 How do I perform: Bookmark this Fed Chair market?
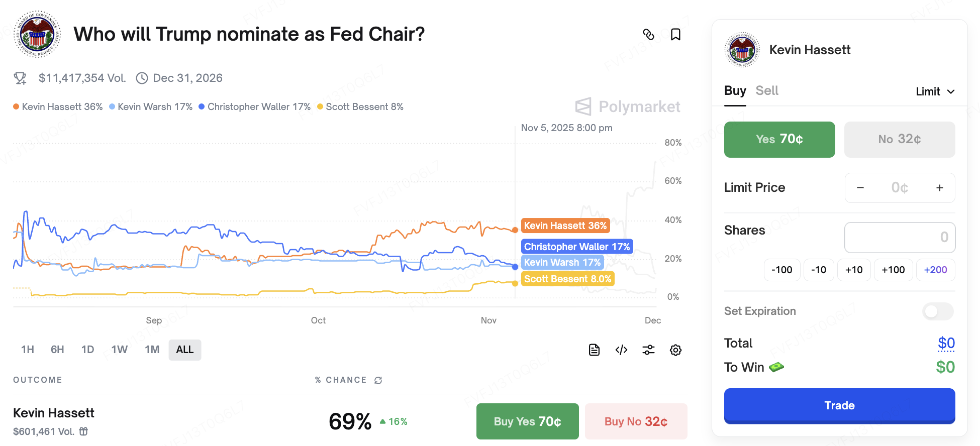click(676, 34)
